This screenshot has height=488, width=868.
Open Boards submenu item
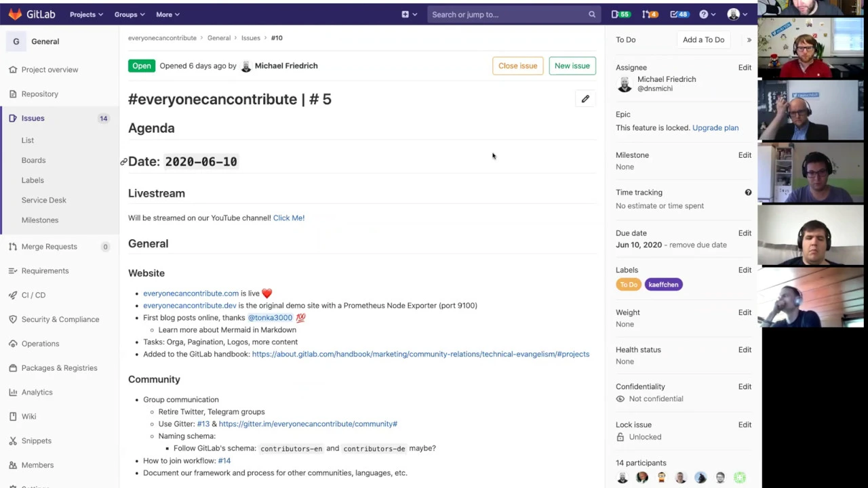click(x=33, y=161)
